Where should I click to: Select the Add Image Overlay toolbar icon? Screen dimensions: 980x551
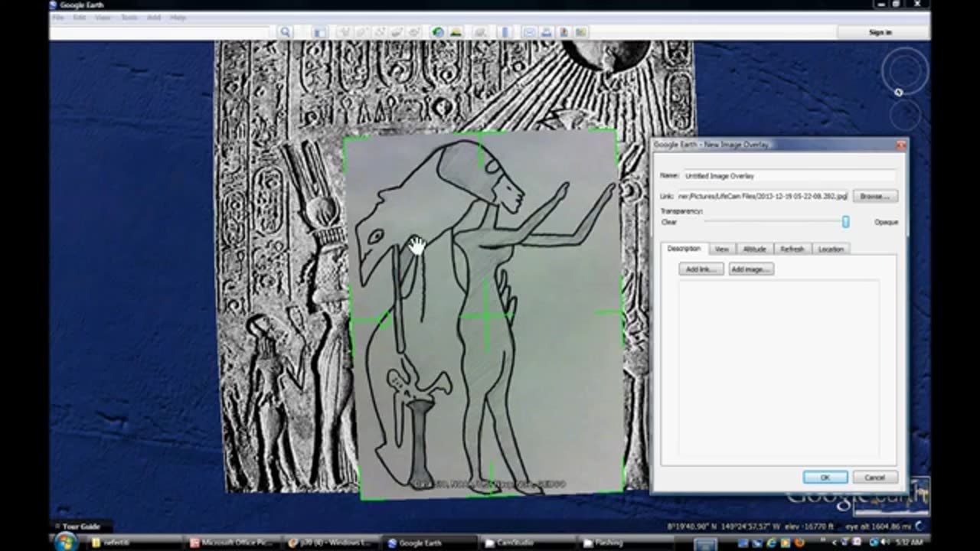coord(397,32)
